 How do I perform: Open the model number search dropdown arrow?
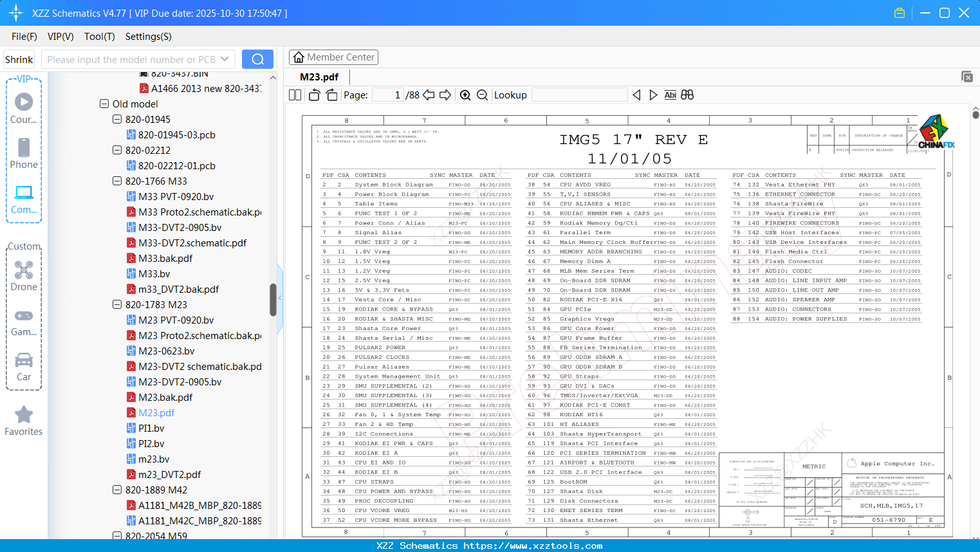225,59
